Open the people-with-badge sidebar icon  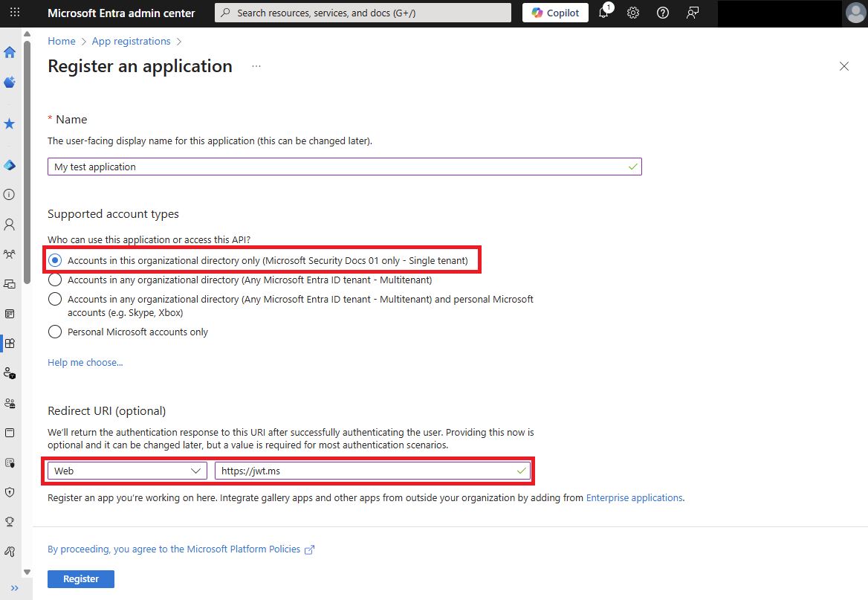10,403
